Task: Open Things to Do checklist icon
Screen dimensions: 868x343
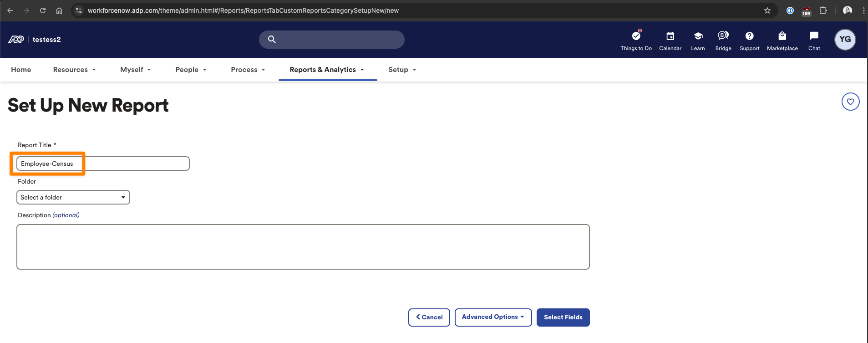Action: click(636, 36)
